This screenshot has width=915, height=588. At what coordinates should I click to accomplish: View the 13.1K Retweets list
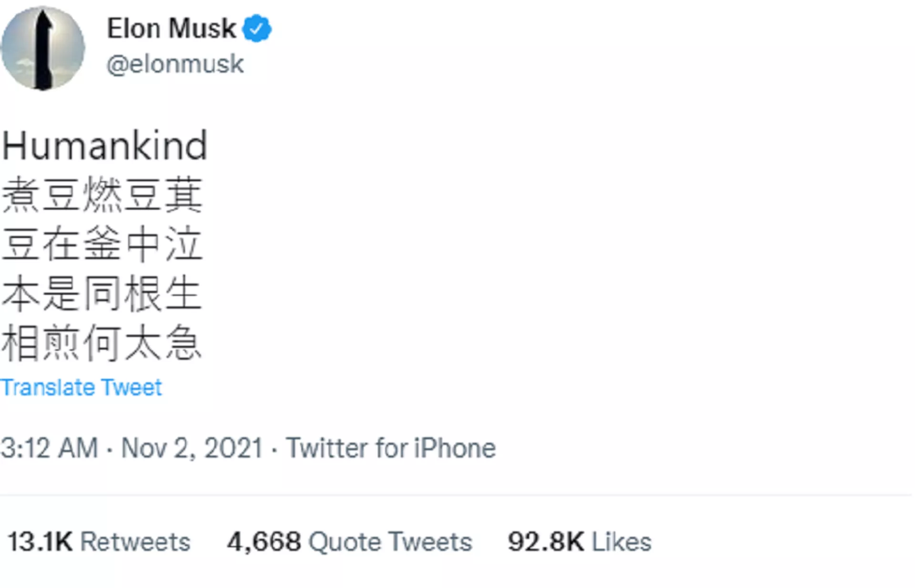99,542
